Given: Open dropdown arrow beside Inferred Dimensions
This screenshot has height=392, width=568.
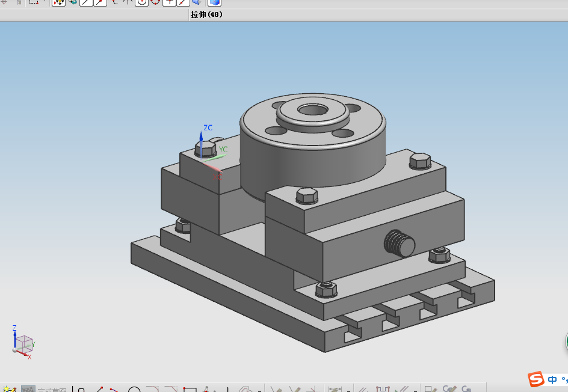Looking at the screenshot, I should pos(348,390).
